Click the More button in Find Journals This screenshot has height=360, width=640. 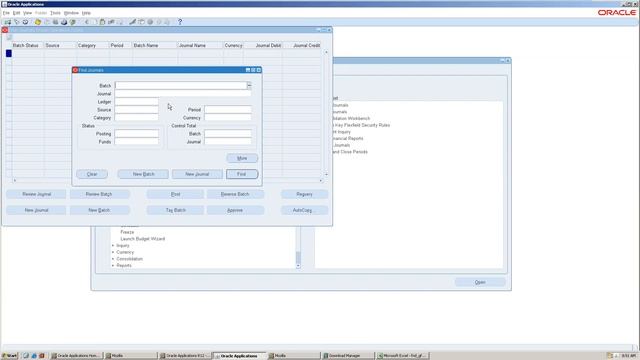[242, 158]
